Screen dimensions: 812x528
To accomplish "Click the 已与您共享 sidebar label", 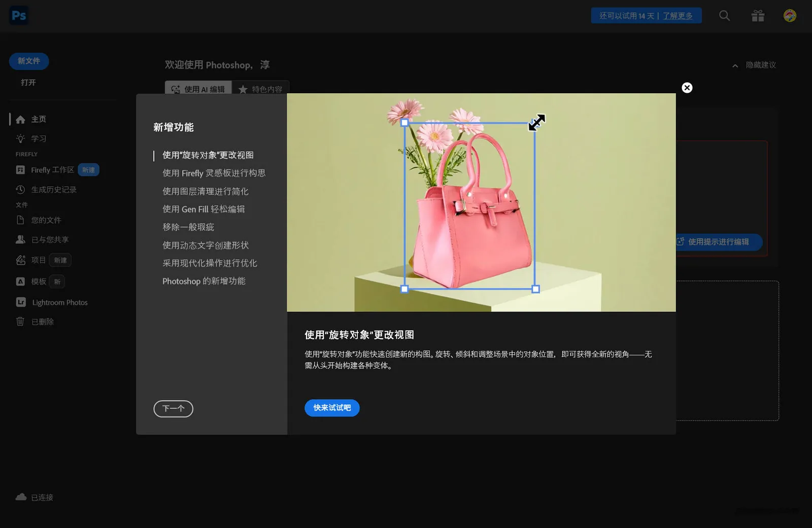I will (x=50, y=239).
